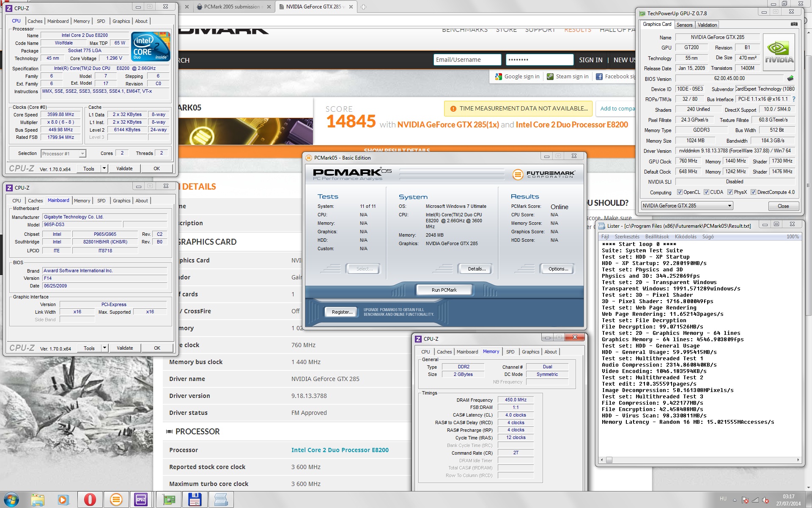Click the Email/Username input field
This screenshot has height=508, width=812.
click(467, 60)
